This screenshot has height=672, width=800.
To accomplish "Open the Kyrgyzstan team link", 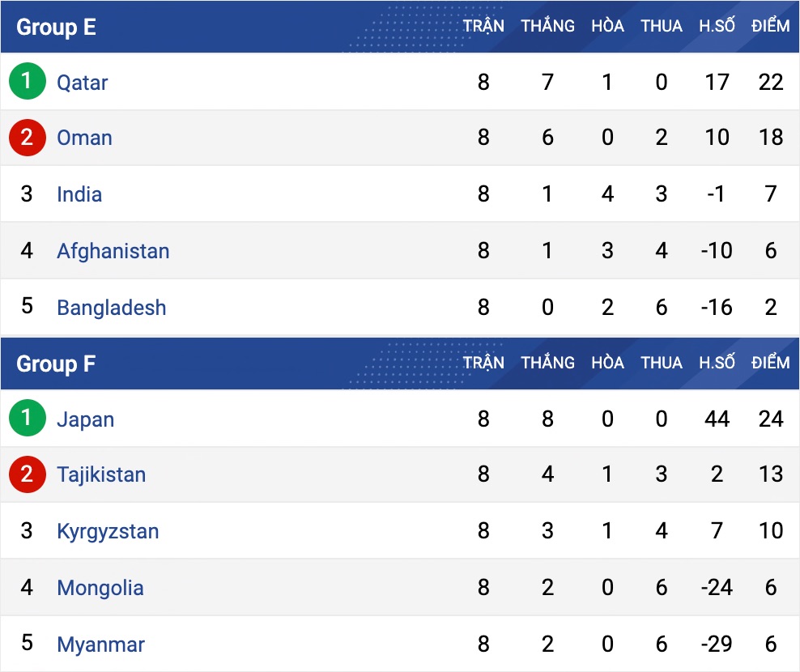I will 108,531.
